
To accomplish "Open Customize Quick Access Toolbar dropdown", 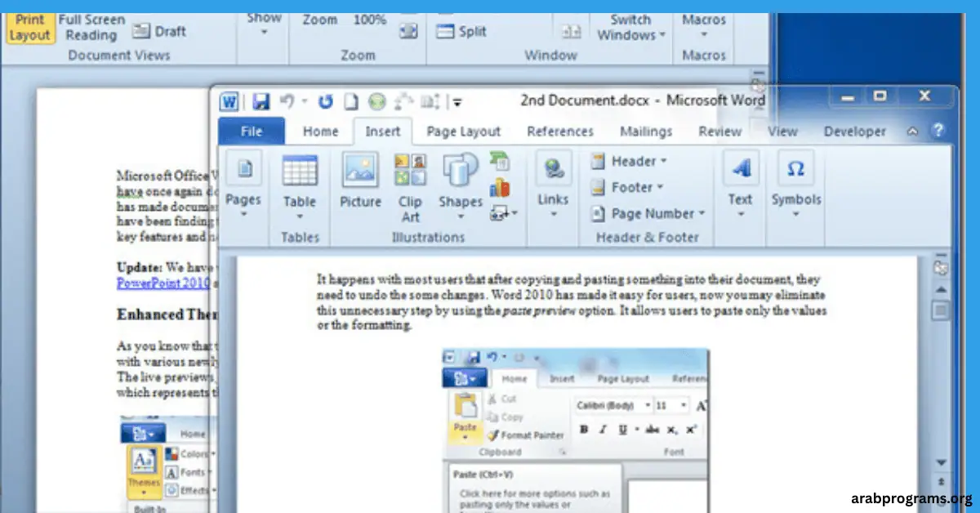I will coord(457,103).
